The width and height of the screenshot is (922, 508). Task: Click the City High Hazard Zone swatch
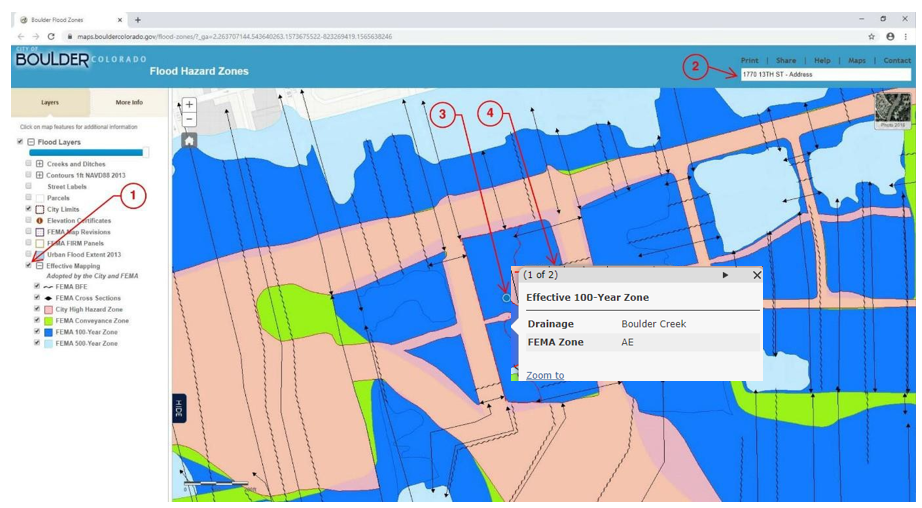tap(48, 309)
